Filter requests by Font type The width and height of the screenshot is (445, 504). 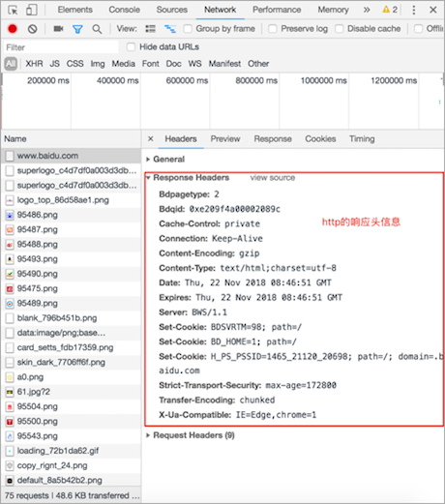(151, 64)
